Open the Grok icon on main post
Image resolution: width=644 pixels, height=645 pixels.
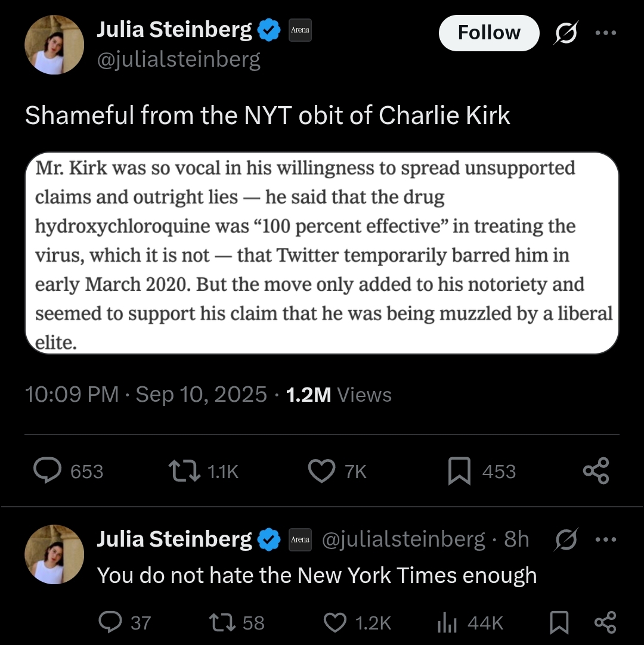565,33
